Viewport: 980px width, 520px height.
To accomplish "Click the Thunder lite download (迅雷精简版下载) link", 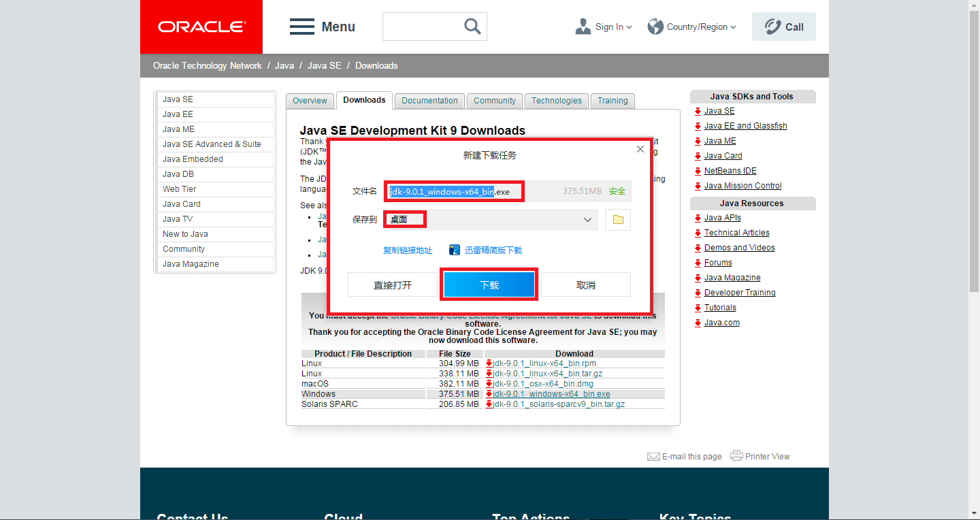I will pyautogui.click(x=493, y=250).
